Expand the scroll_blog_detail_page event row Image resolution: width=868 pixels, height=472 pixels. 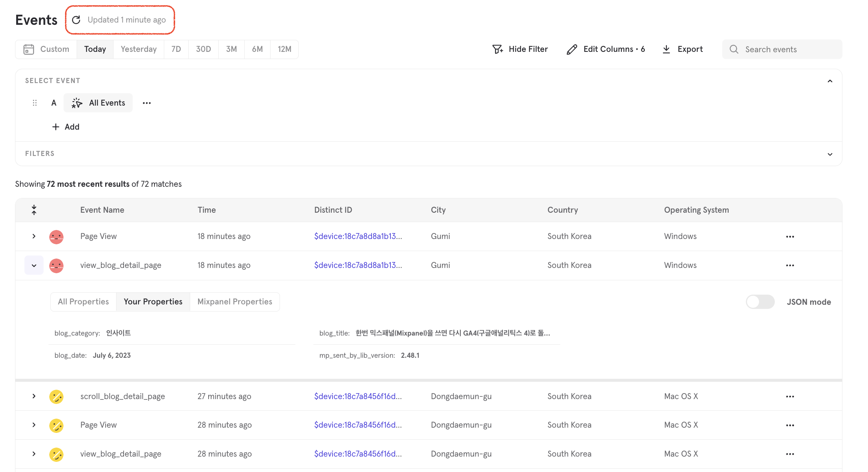[x=34, y=396]
